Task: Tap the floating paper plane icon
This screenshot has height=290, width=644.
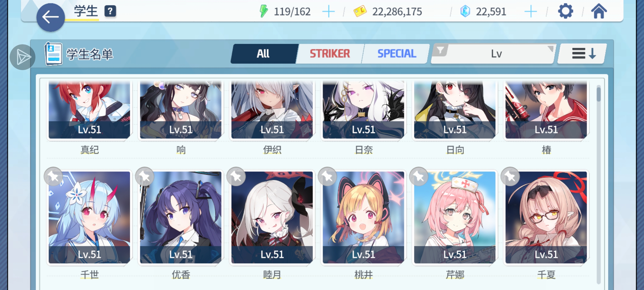Action: pos(23,57)
